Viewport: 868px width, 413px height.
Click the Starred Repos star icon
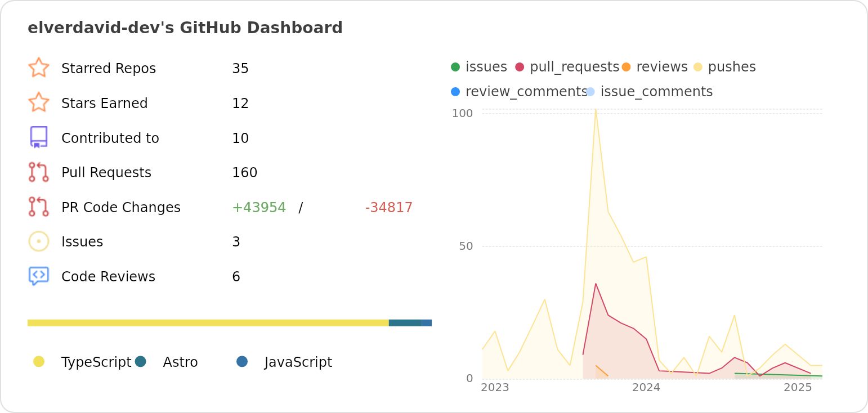click(x=39, y=68)
